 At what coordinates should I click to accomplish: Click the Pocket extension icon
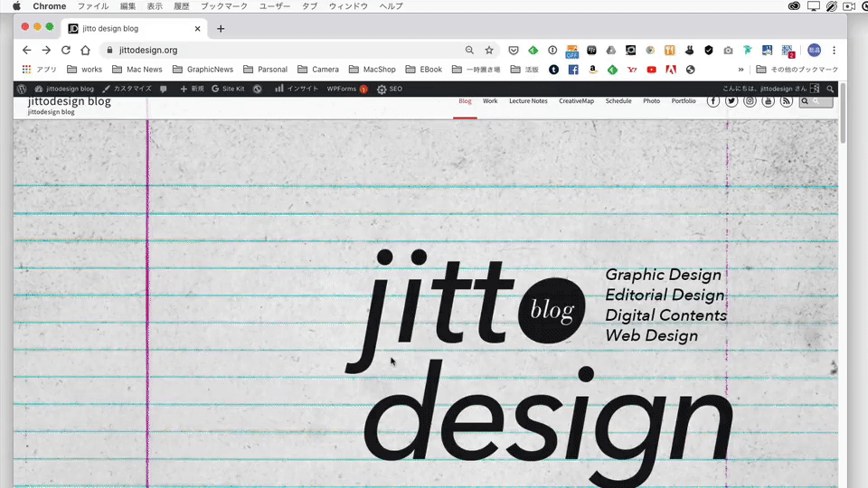[x=514, y=51]
